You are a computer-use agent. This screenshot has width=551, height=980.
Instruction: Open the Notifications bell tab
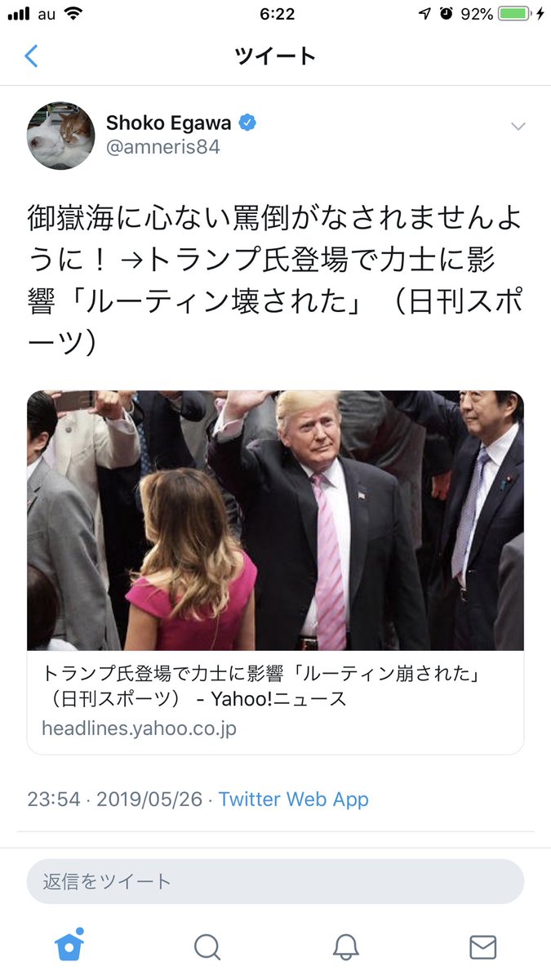[346, 947]
